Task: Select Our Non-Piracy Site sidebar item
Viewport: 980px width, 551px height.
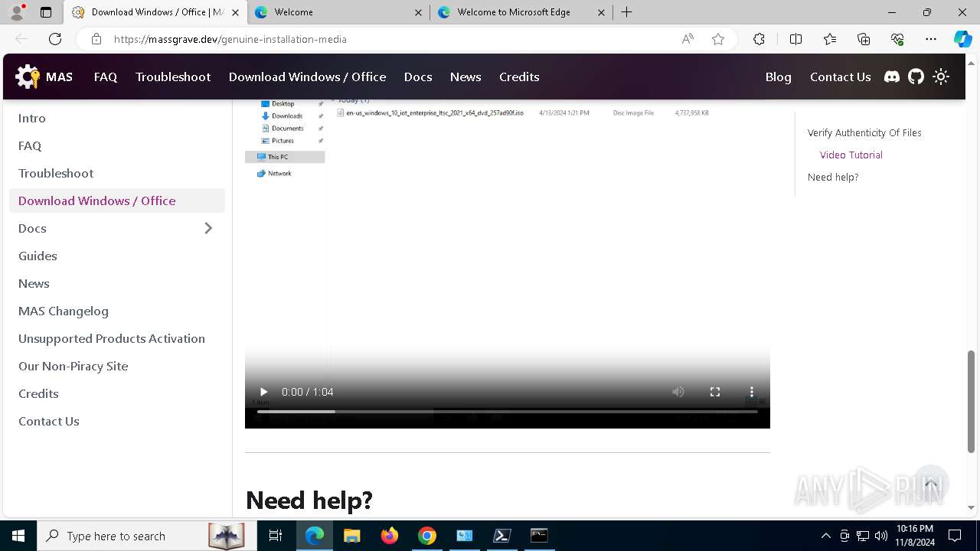Action: pyautogui.click(x=117, y=366)
